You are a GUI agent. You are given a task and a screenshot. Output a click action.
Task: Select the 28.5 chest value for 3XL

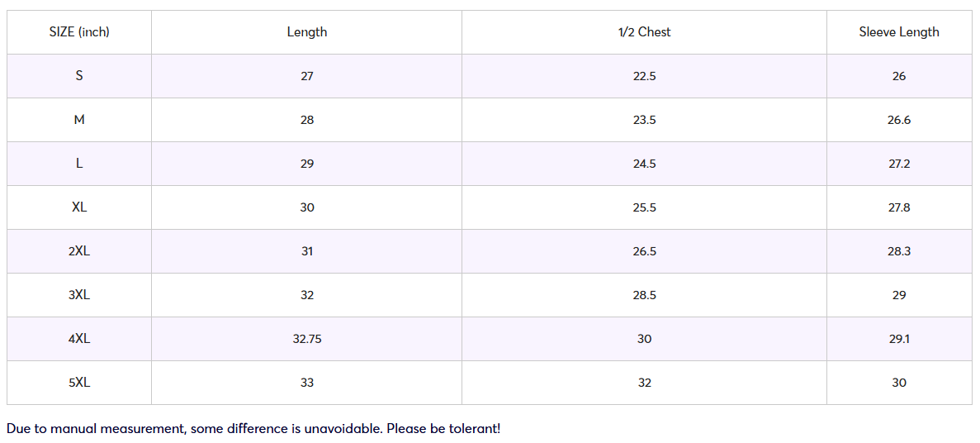coord(644,295)
